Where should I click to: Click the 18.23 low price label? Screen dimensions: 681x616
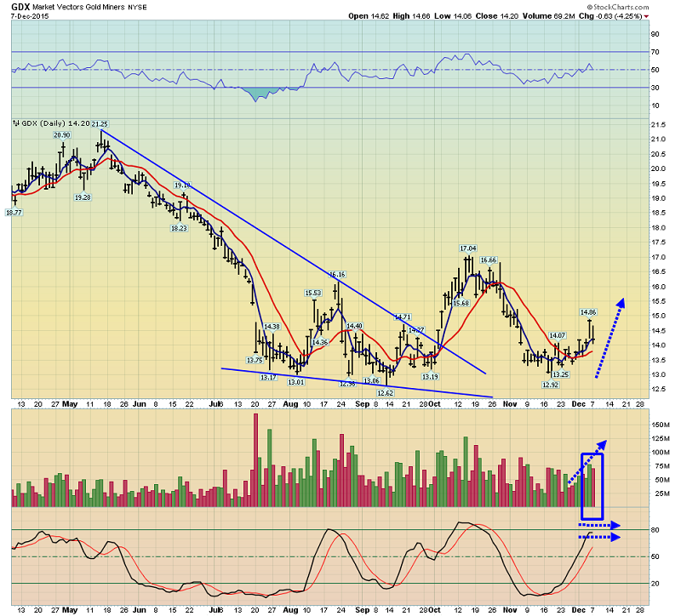[179, 228]
